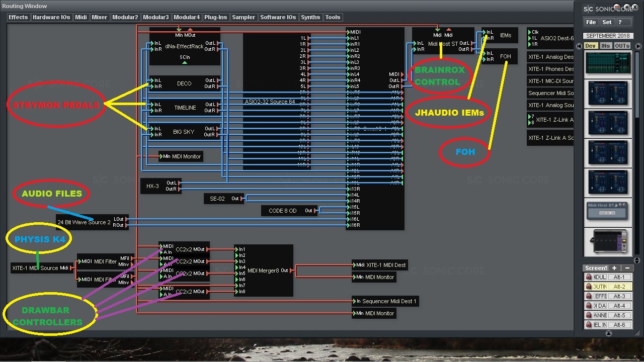The image size is (644, 362).
Task: Toggle the lock icon beside Alt-5
Action: (589, 315)
